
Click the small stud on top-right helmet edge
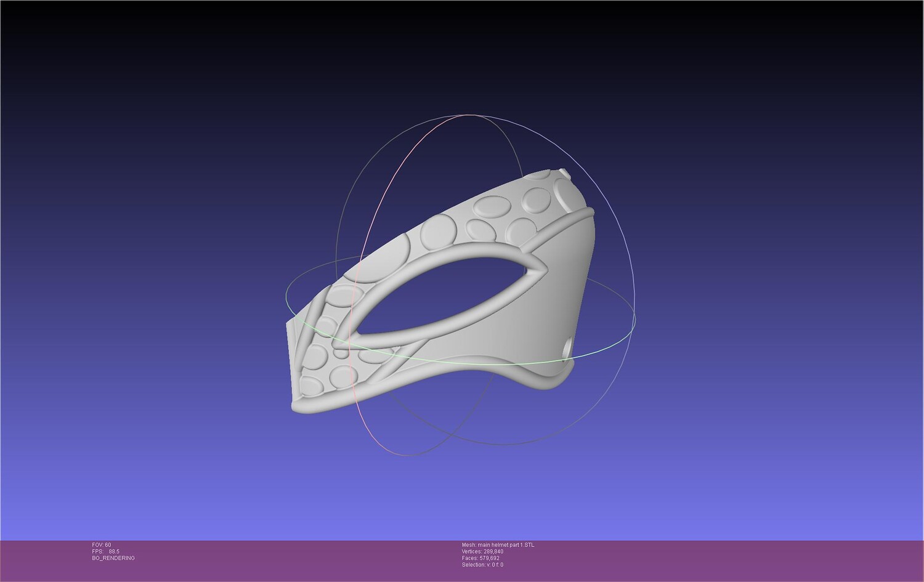[564, 174]
